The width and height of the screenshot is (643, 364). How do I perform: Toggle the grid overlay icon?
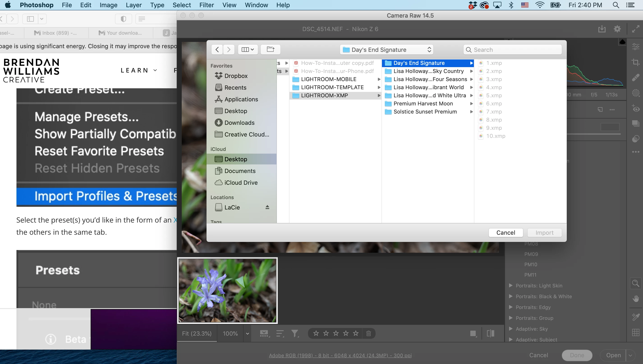coord(636,332)
